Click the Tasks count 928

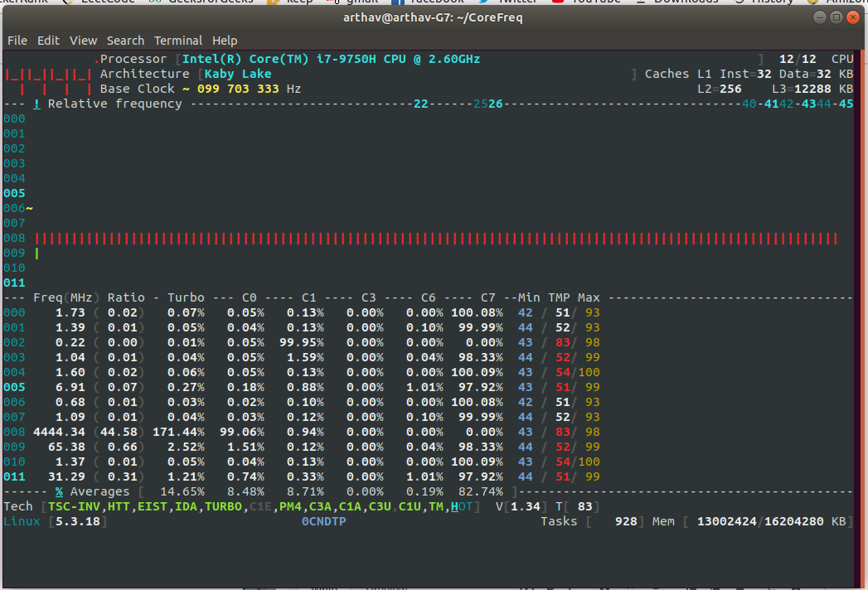point(626,521)
